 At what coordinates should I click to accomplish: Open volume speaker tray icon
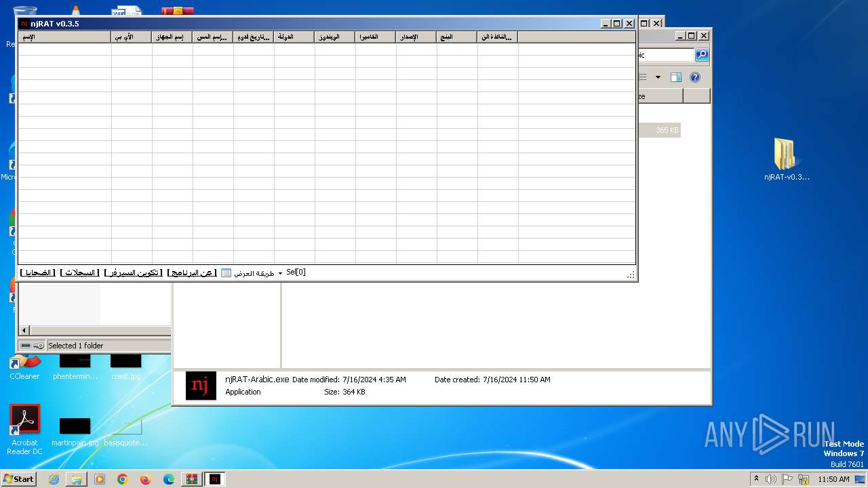pos(771,479)
